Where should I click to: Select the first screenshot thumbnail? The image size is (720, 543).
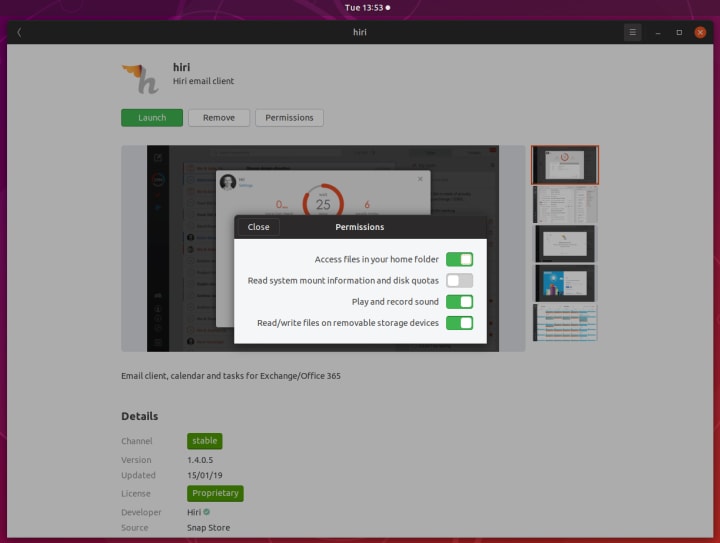[565, 165]
